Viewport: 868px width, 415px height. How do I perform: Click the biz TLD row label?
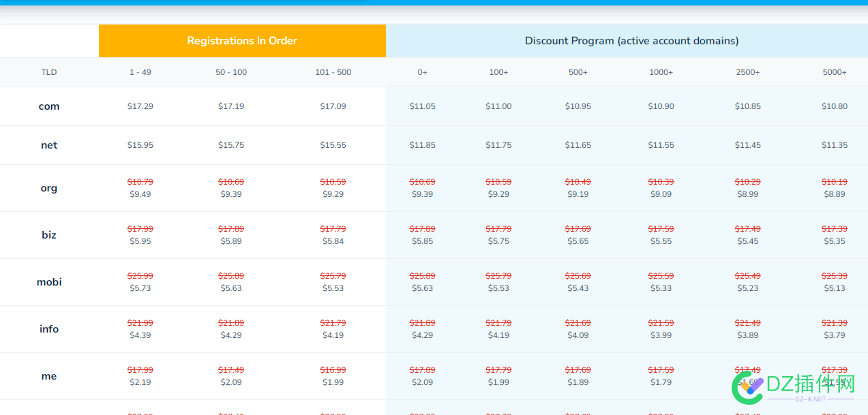[49, 235]
